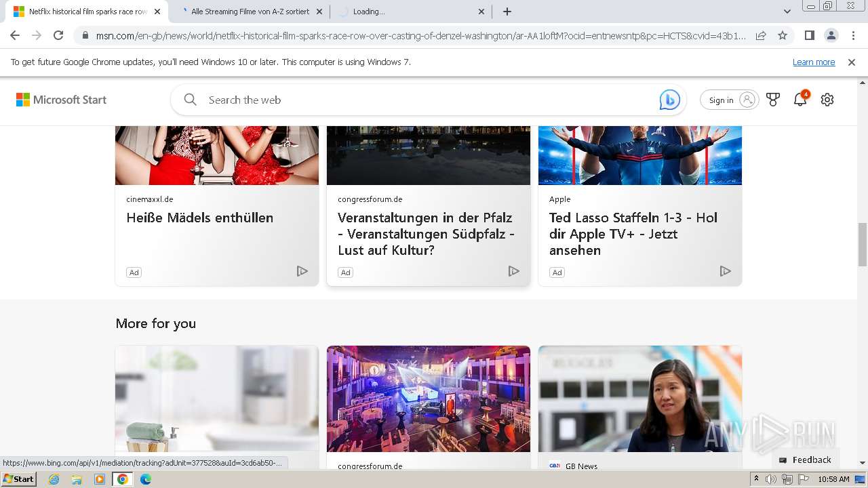Click the taskbar clock 10:58 AM
The image size is (868, 488).
click(x=833, y=479)
